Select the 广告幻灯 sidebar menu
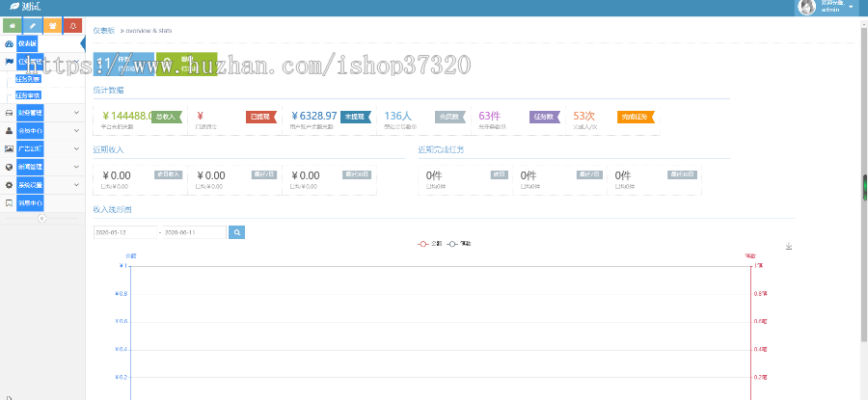Image resolution: width=868 pixels, height=400 pixels. [42, 148]
